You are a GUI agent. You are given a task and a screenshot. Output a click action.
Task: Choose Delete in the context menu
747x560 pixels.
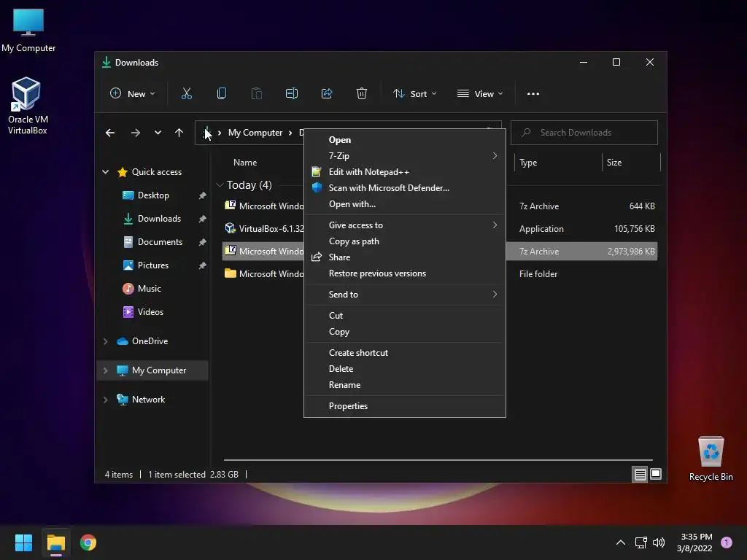(x=404, y=369)
